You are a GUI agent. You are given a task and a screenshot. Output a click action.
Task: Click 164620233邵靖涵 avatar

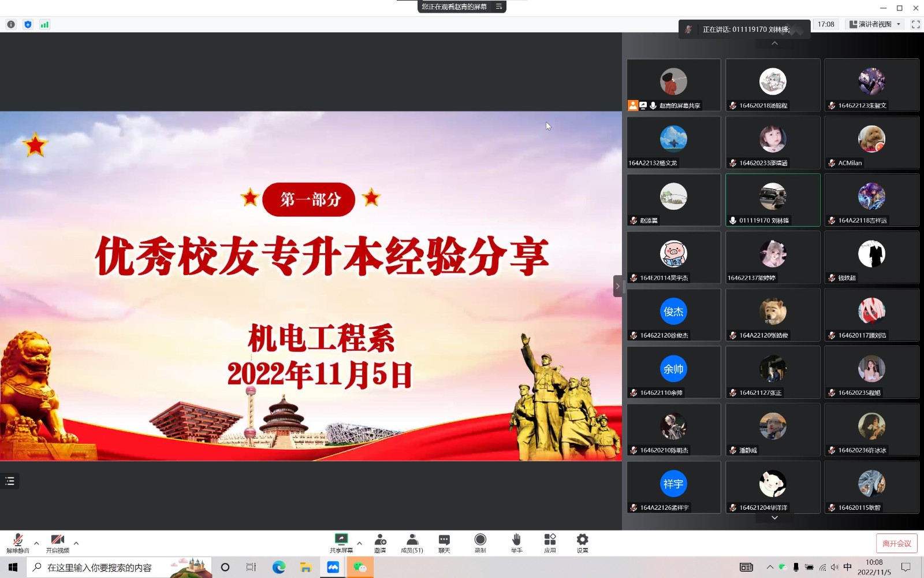(x=773, y=139)
